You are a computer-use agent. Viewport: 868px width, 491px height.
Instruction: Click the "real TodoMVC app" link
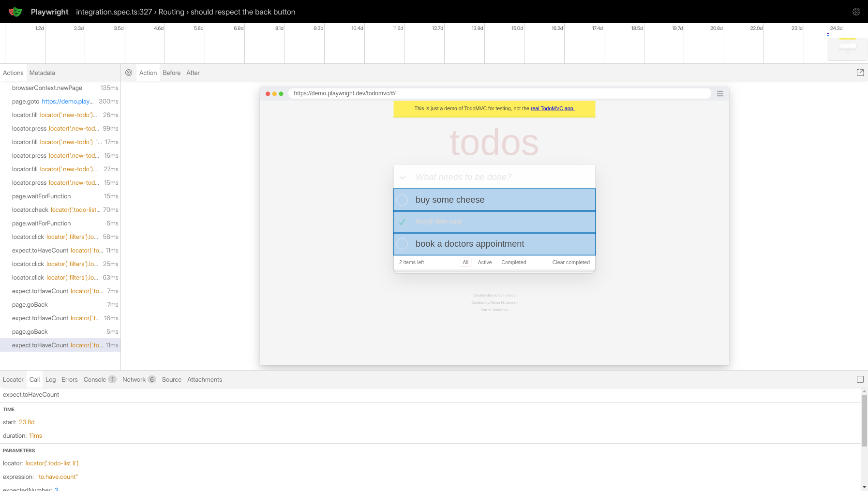(x=552, y=108)
